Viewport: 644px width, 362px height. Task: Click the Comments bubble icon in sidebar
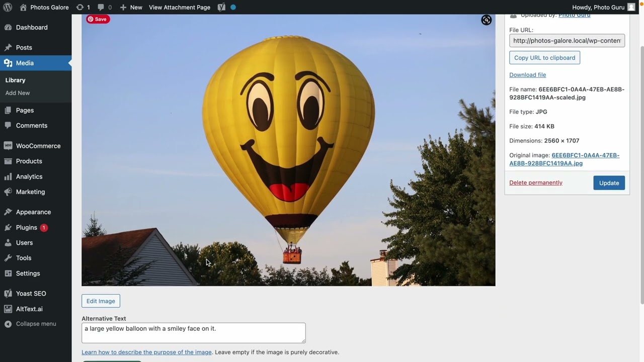point(8,125)
